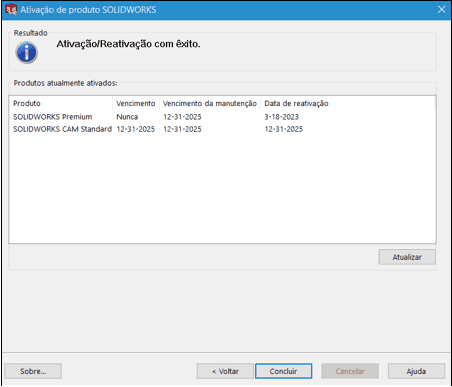
Task: Click CAM Standard's 12-31-2025 maintenance expiration value
Action: [182, 129]
